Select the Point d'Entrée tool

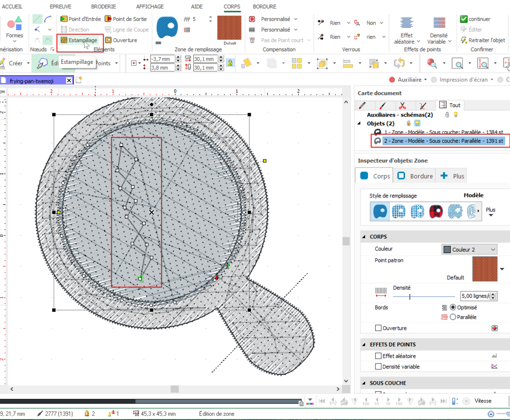coord(81,19)
